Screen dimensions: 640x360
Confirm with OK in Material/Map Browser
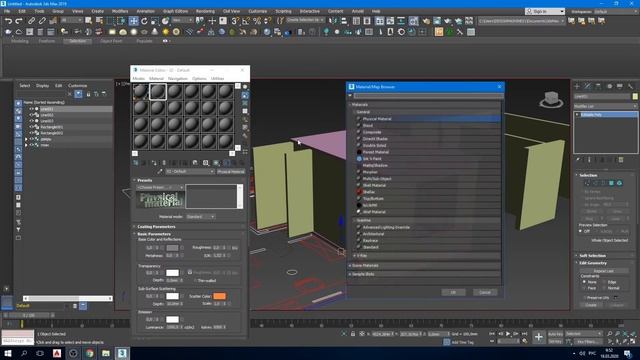[x=453, y=292]
